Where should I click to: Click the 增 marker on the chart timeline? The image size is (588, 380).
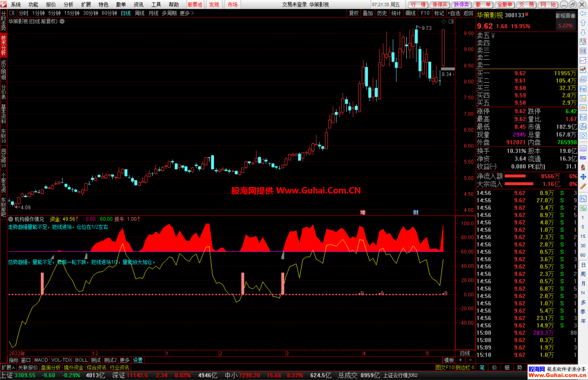tap(363, 212)
